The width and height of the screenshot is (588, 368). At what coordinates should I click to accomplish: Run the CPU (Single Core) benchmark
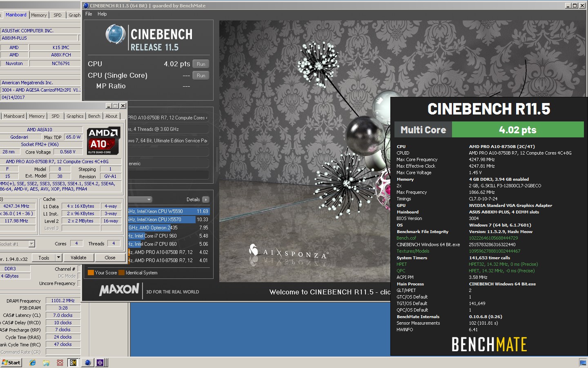(201, 76)
